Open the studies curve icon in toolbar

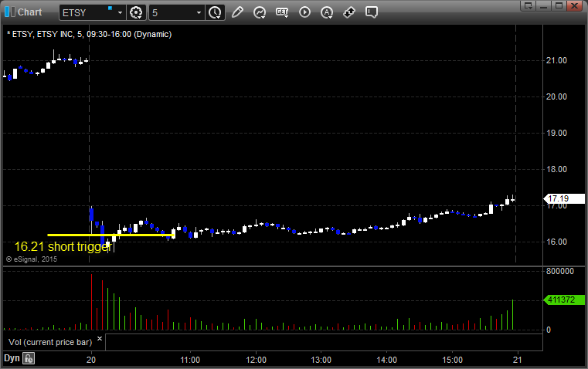pos(260,12)
